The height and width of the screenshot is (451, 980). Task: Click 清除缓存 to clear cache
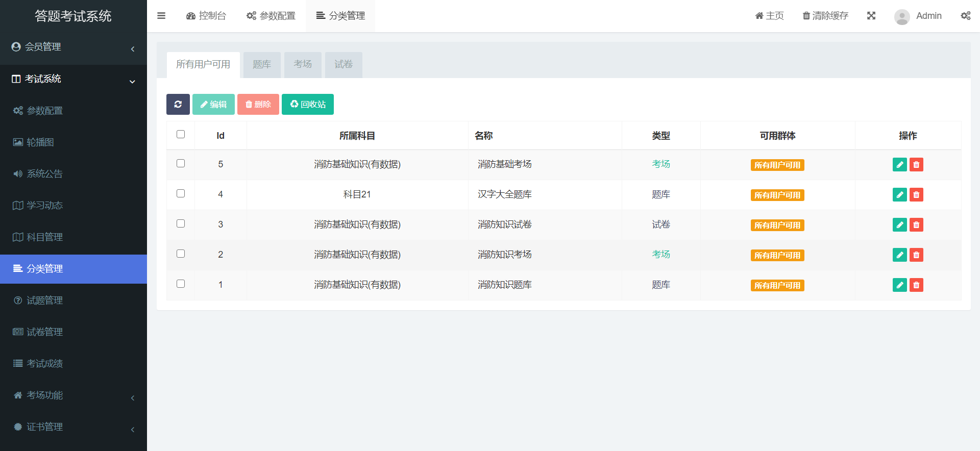tap(825, 16)
